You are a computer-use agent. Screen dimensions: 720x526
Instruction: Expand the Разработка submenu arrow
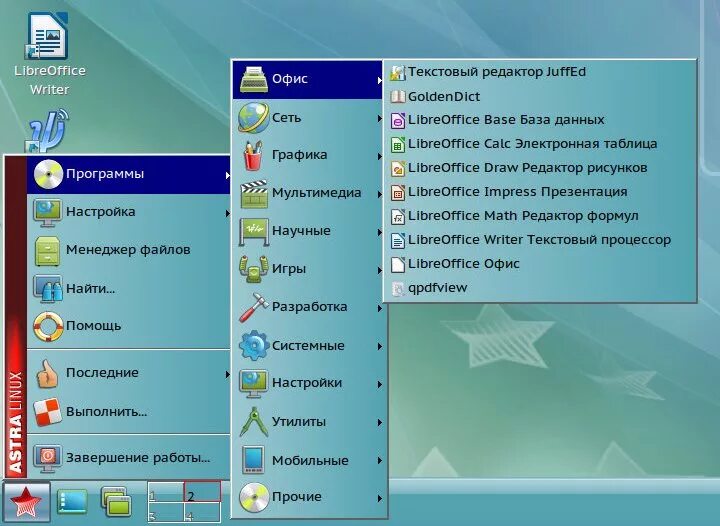pos(380,308)
